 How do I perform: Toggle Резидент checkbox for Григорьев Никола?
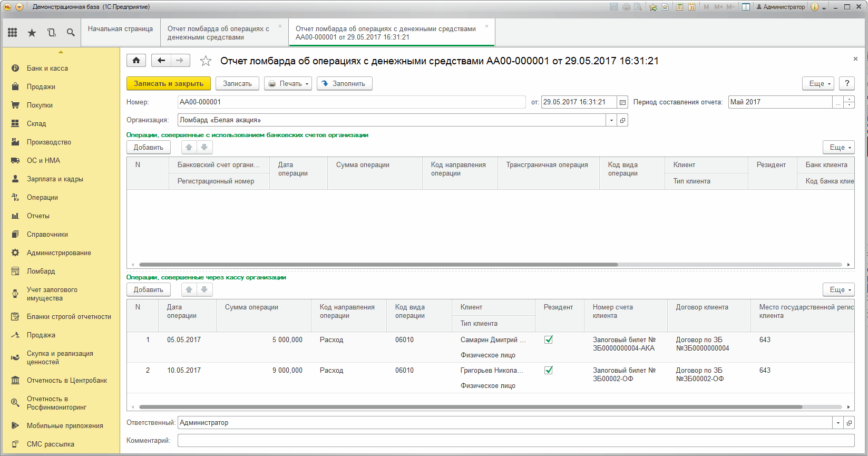pos(549,370)
